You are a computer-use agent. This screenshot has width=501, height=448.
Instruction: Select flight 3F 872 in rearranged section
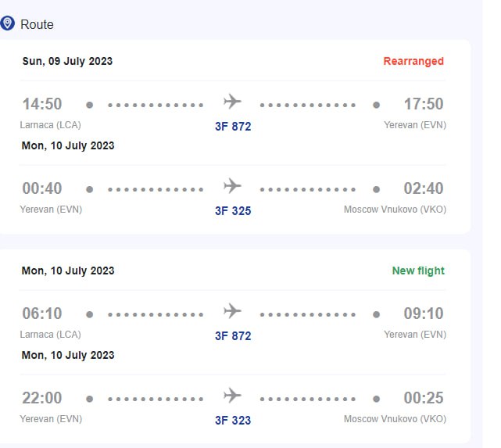tap(233, 127)
